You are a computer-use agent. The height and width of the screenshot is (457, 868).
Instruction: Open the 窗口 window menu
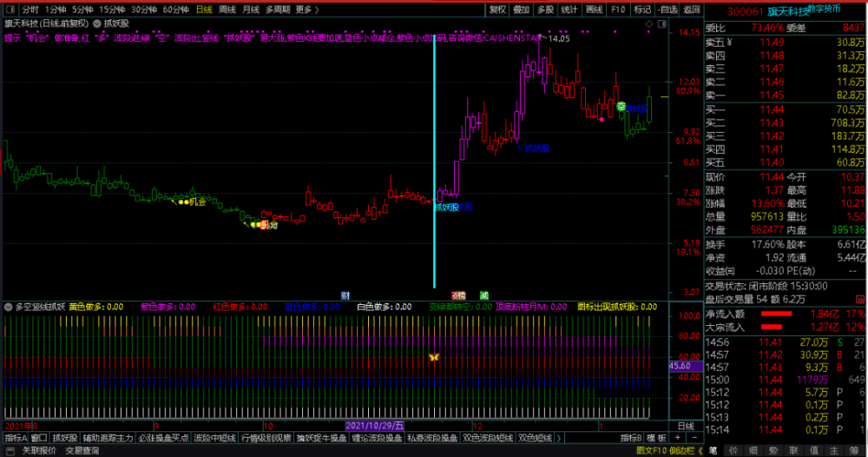39,438
